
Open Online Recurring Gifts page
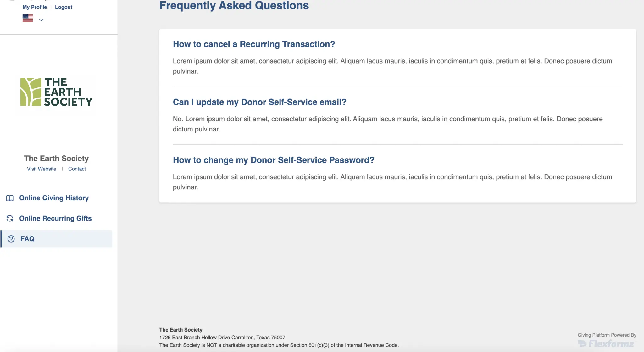(x=55, y=218)
